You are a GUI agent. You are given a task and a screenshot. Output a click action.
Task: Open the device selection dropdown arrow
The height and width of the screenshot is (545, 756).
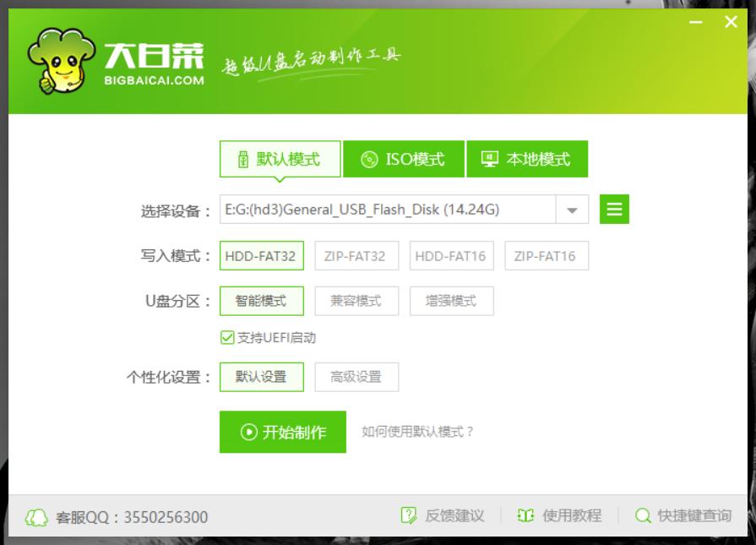point(570,209)
